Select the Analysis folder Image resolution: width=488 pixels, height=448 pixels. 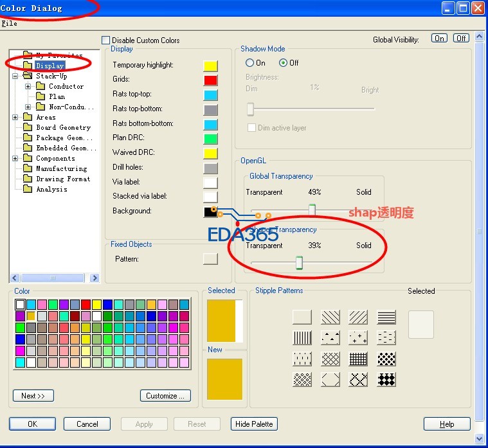45,189
